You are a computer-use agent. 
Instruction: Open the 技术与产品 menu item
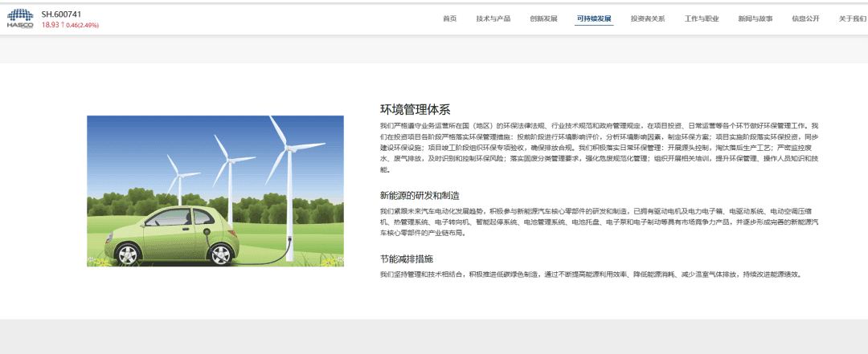tap(493, 18)
